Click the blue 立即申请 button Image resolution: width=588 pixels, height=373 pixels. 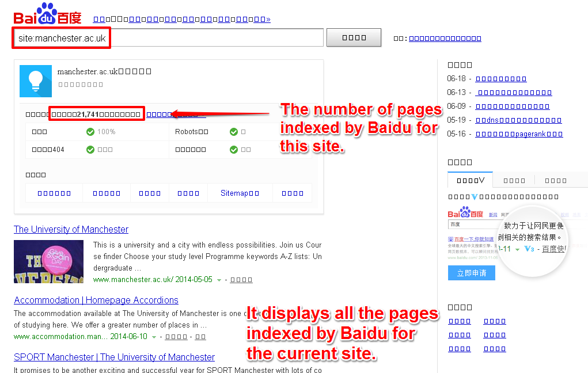click(x=471, y=273)
